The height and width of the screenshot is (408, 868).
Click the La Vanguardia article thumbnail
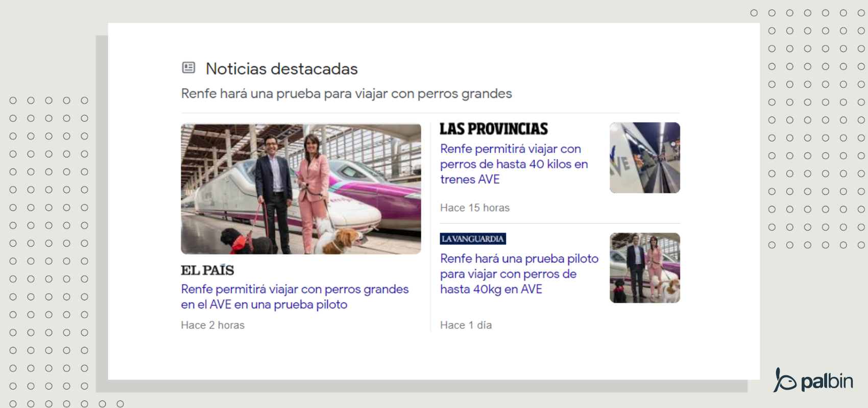pos(645,268)
